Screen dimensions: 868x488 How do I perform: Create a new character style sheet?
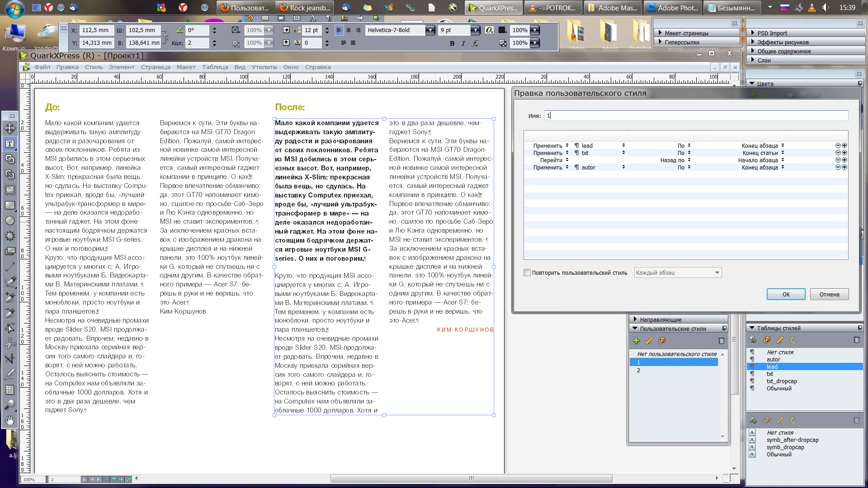[753, 420]
